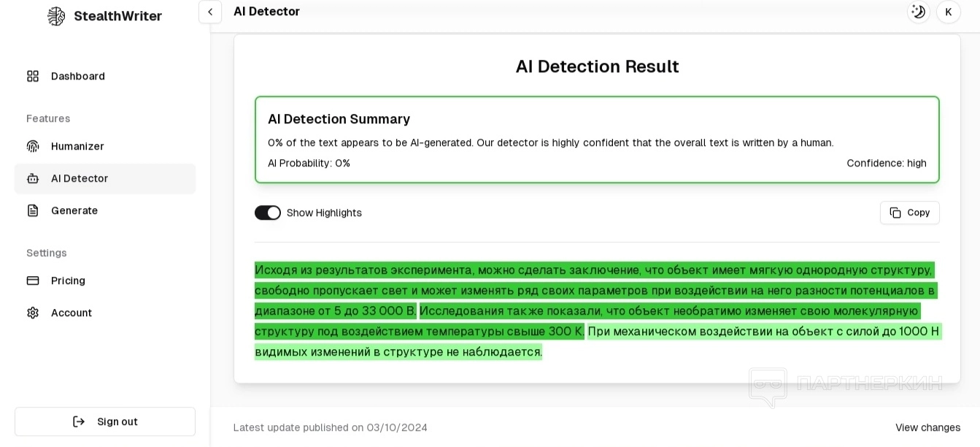Open the Dashboard page
980x447 pixels.
77,76
